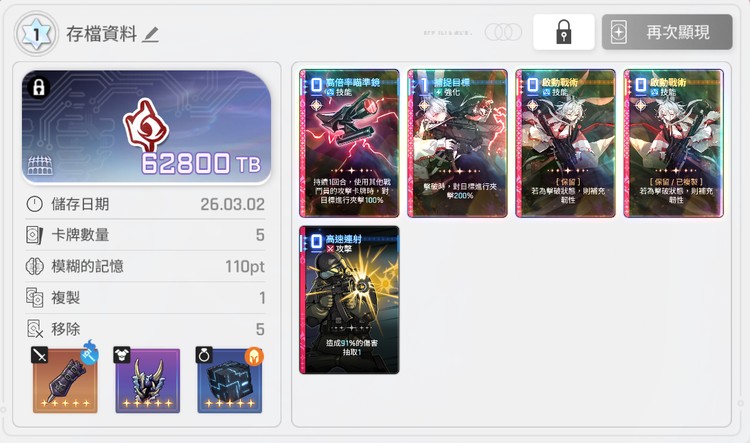Click the 複製 row
750x443 pixels.
[145, 298]
